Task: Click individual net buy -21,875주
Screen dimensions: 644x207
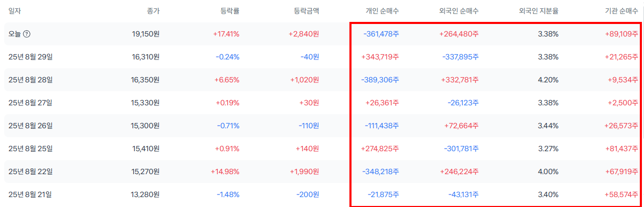Action: [383, 194]
